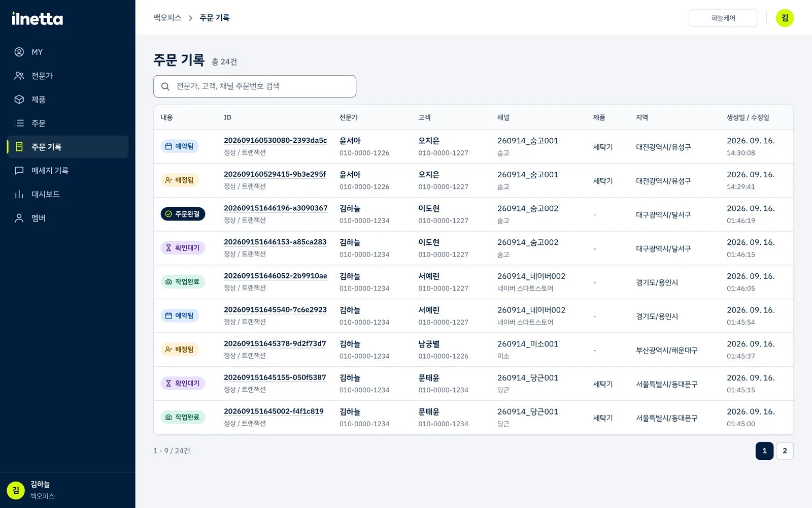Viewport: 812px width, 508px height.
Task: Click 260914_미소001 channel cell
Action: (528, 344)
